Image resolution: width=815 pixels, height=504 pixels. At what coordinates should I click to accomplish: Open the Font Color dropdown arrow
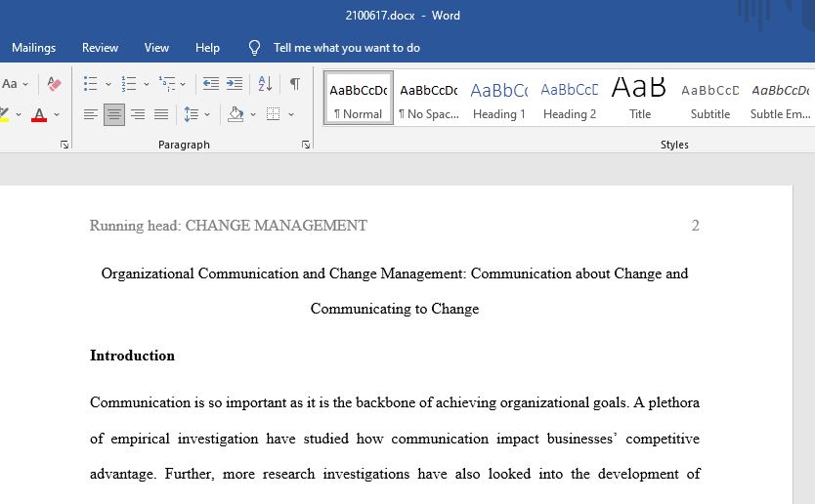tap(57, 114)
